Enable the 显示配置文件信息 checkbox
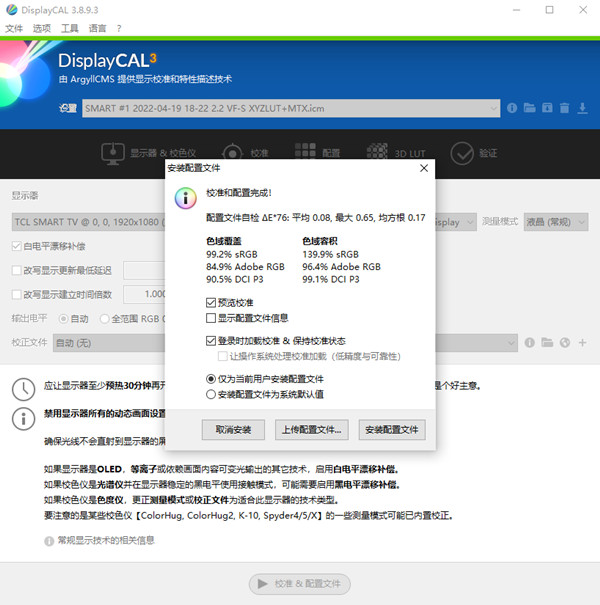This screenshot has width=600, height=605. pyautogui.click(x=211, y=319)
